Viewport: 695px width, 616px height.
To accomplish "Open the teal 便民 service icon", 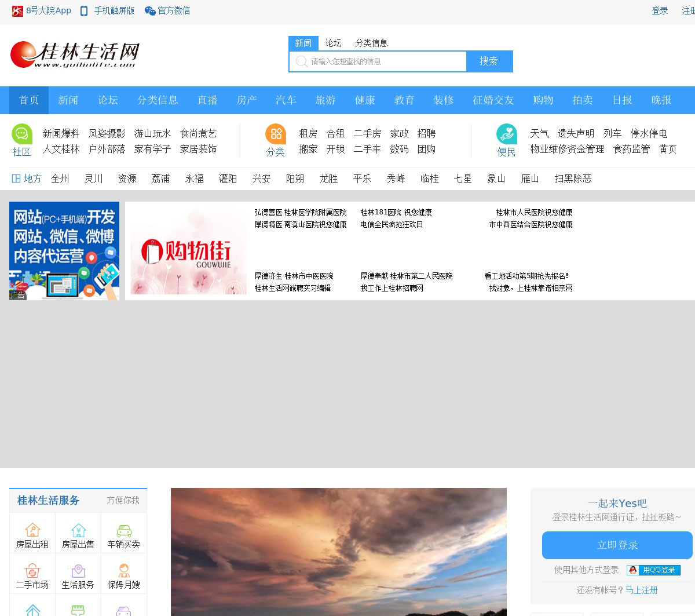I will coord(507,134).
